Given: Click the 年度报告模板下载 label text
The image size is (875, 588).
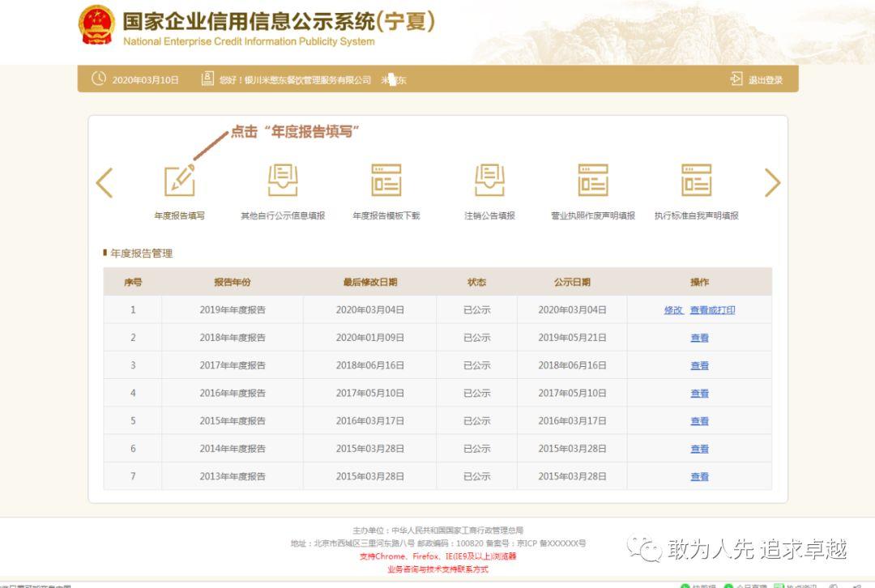Looking at the screenshot, I should click(386, 216).
